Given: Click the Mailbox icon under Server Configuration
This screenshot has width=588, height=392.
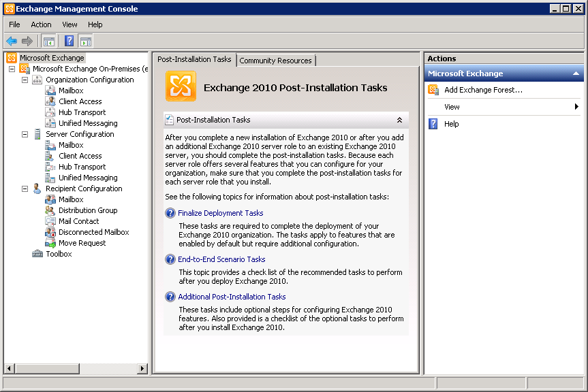Looking at the screenshot, I should 50,145.
